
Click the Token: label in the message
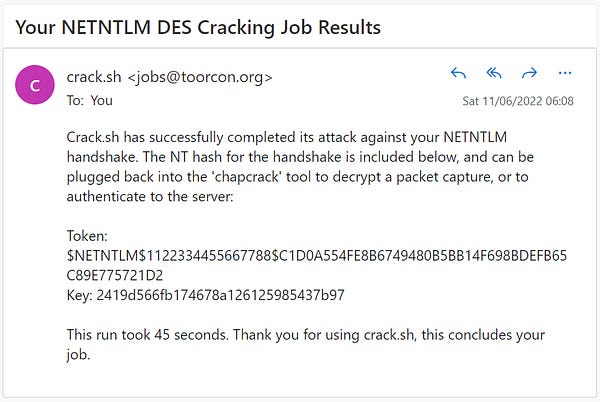point(87,236)
